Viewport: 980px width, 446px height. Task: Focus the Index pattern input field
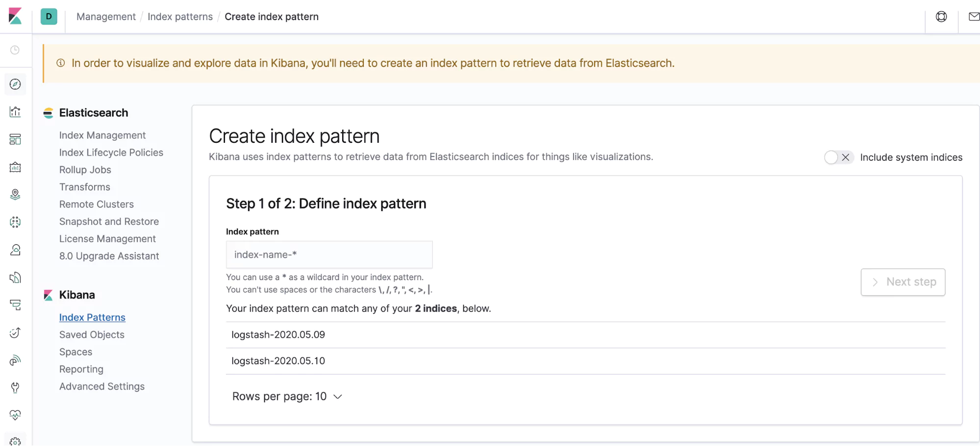click(x=329, y=255)
